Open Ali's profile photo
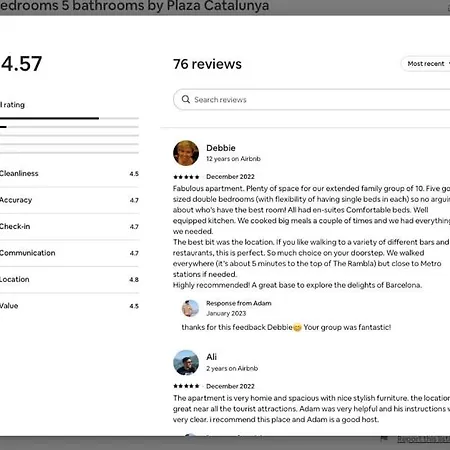Screen dimensions: 450x450 click(x=186, y=363)
